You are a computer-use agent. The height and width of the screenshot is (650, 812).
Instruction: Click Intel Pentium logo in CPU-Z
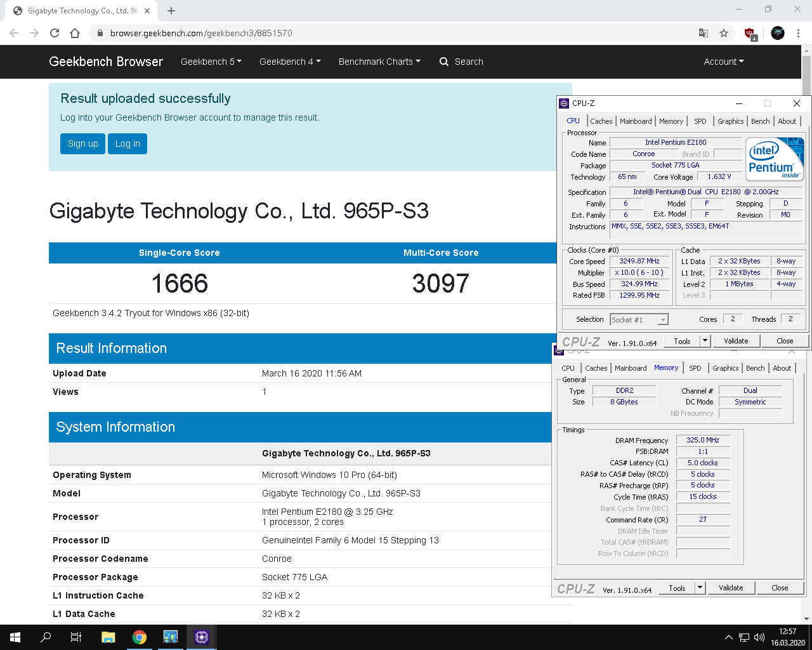775,159
